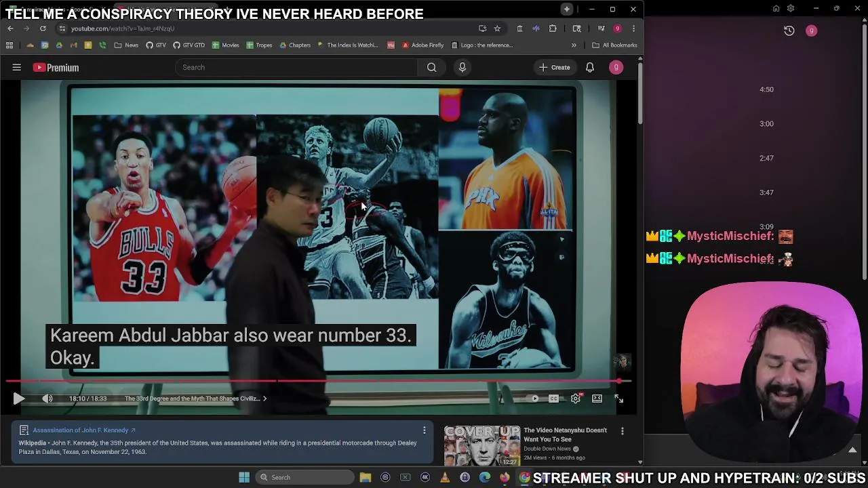The image size is (868, 488).
Task: Open the Assassination of John F. Kennedy link
Action: coord(85,430)
